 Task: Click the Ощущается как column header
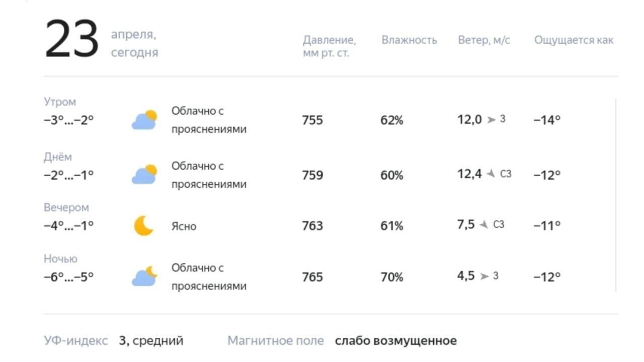tap(574, 40)
